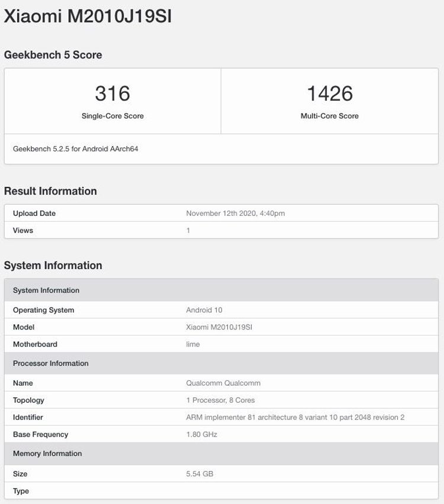
Task: Click the single-core score value 316
Action: pyautogui.click(x=112, y=93)
